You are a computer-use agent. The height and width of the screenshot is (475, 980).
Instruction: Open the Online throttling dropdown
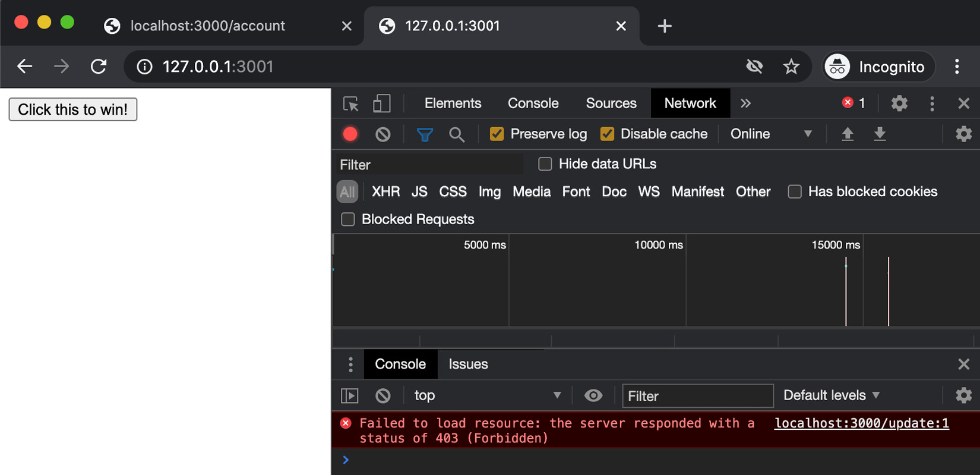(x=771, y=134)
